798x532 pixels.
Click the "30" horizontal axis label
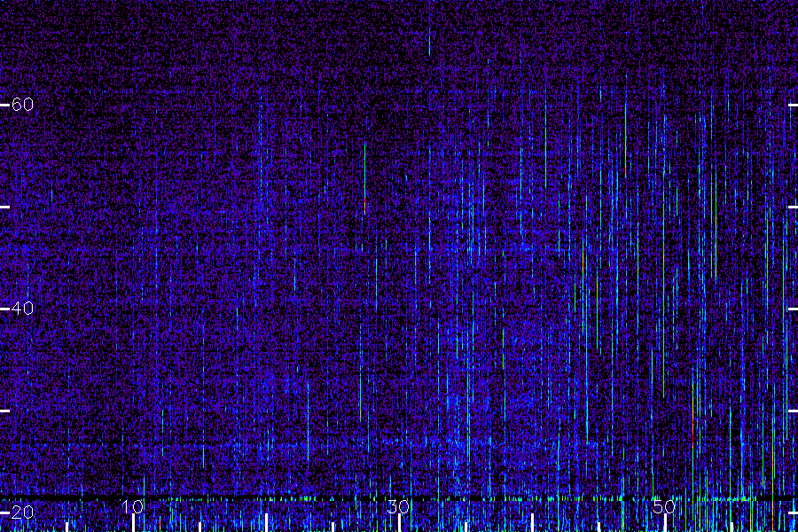398,506
